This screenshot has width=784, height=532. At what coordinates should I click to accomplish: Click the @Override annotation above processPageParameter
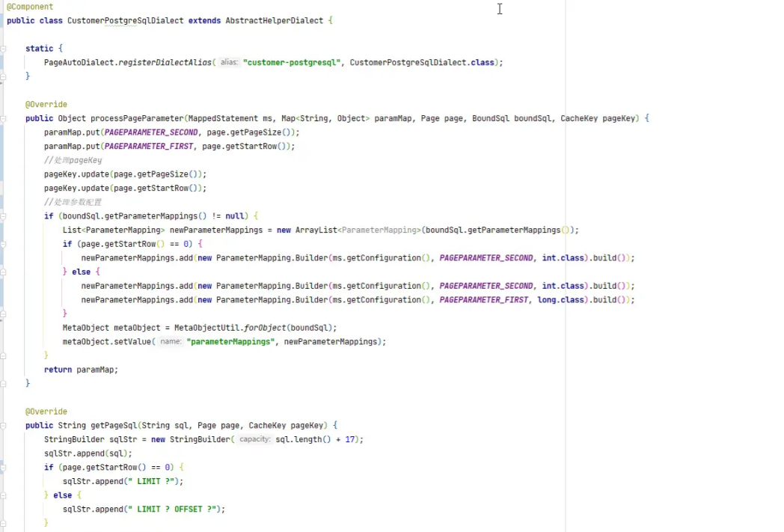46,104
